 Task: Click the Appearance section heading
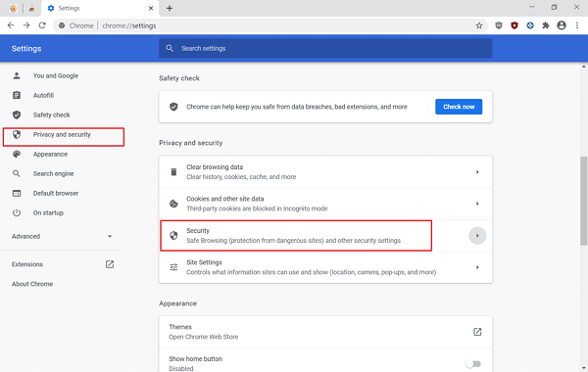coord(177,303)
